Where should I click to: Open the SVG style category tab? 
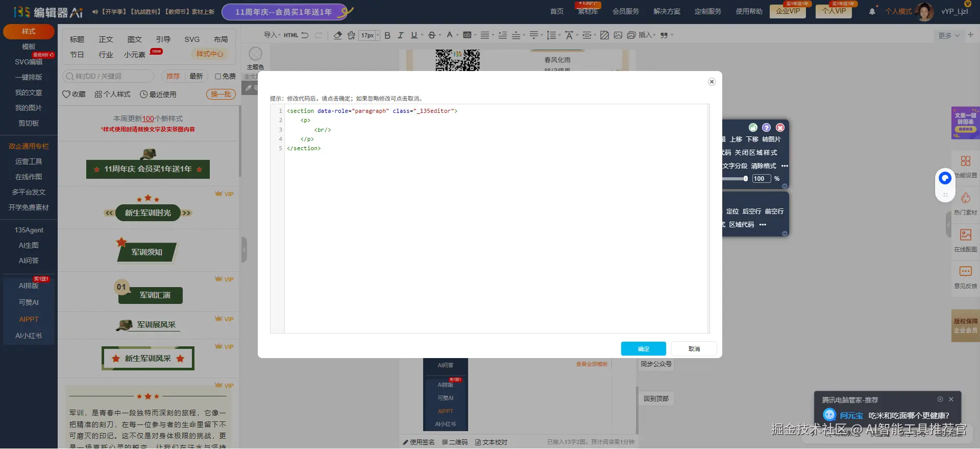pos(192,39)
